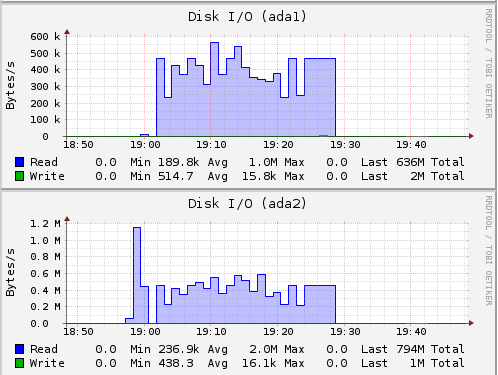498x375 pixels.
Task: Click the 19:30 time label on ada2 graph
Action: [x=345, y=332]
